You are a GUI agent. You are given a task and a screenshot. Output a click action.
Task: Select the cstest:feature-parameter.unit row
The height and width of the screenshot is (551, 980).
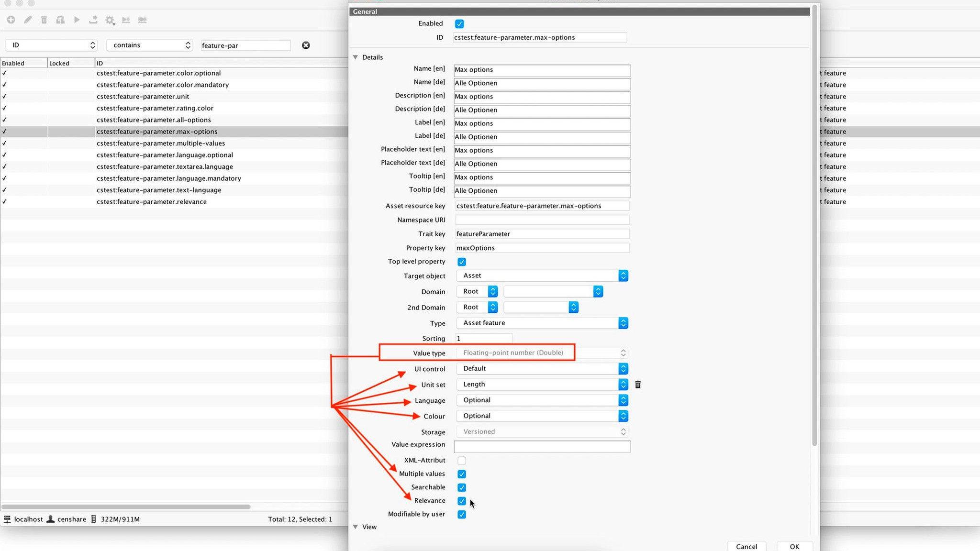(x=143, y=97)
